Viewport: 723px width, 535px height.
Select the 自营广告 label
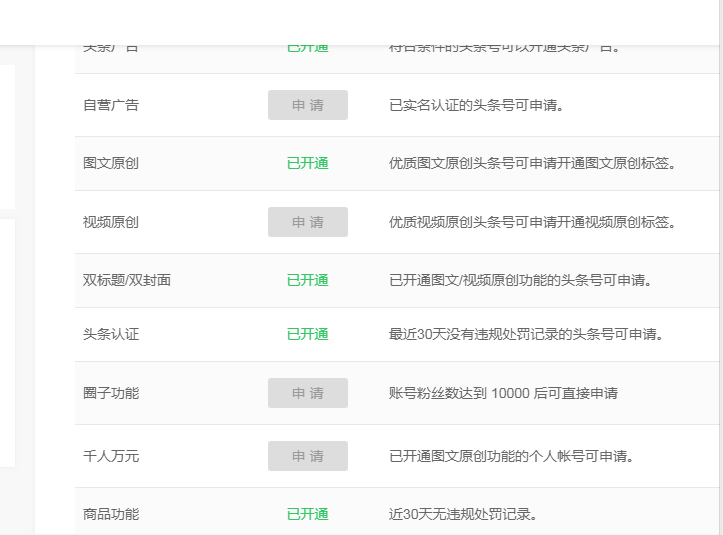point(111,105)
